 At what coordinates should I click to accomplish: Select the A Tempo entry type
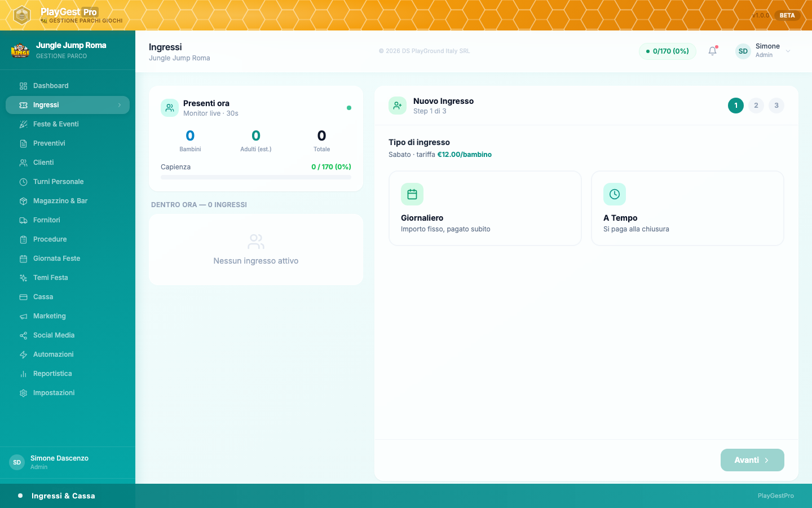[687, 208]
